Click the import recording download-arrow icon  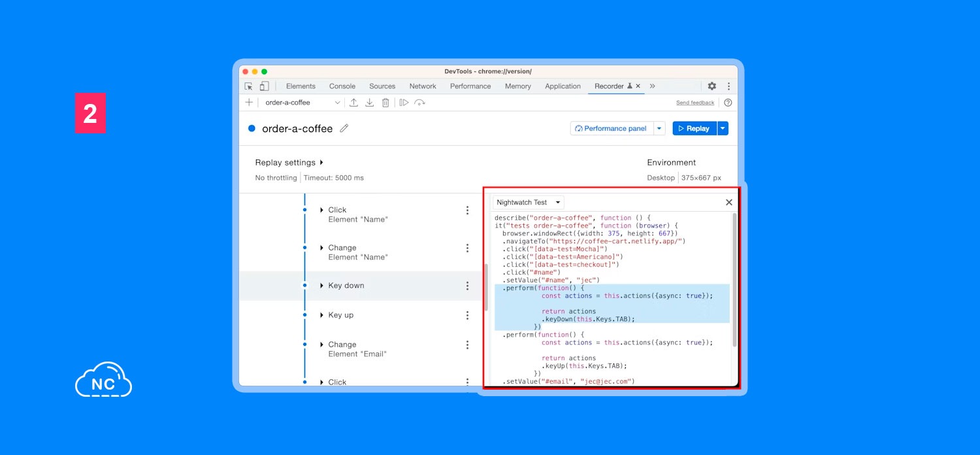[369, 103]
